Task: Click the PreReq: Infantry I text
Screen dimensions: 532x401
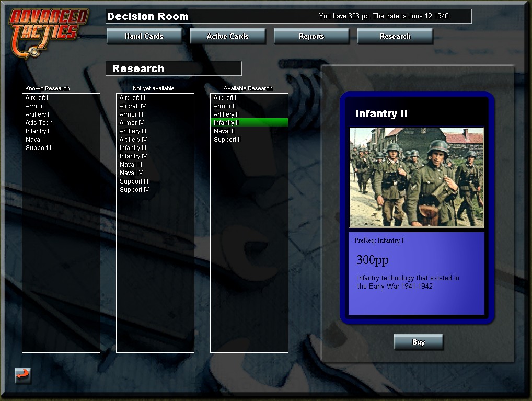Action: click(379, 240)
